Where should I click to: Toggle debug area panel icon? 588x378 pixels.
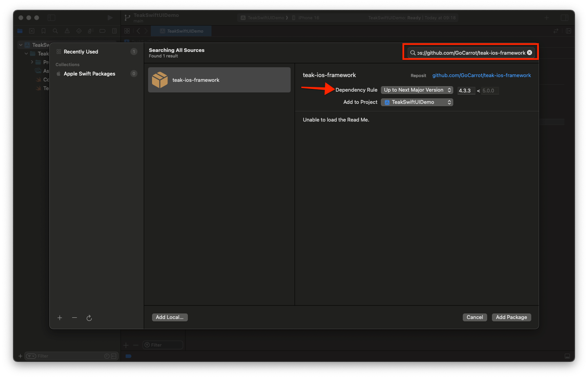point(567,356)
